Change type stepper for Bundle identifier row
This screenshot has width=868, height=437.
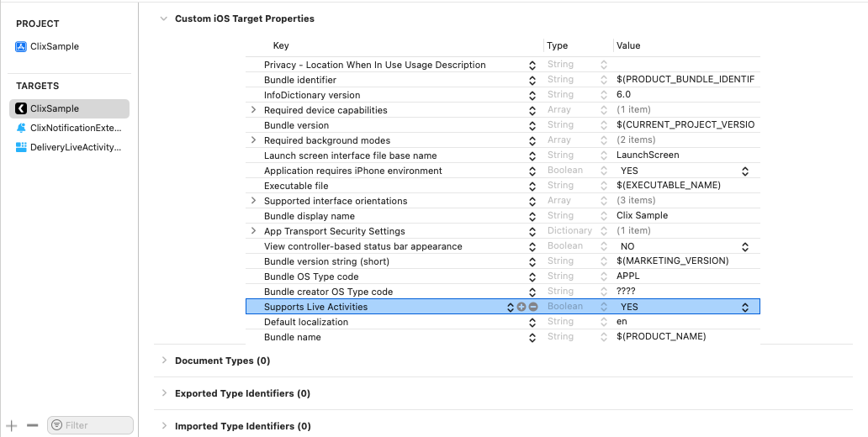pos(604,80)
